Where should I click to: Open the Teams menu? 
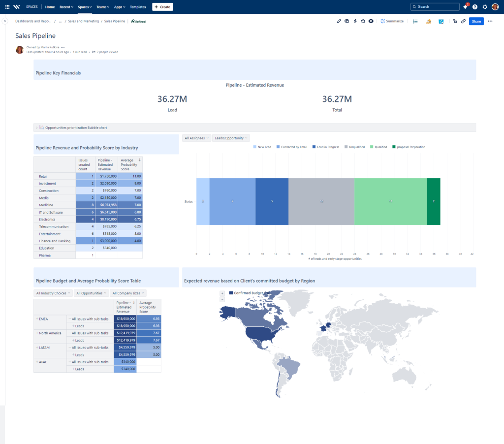pyautogui.click(x=103, y=7)
